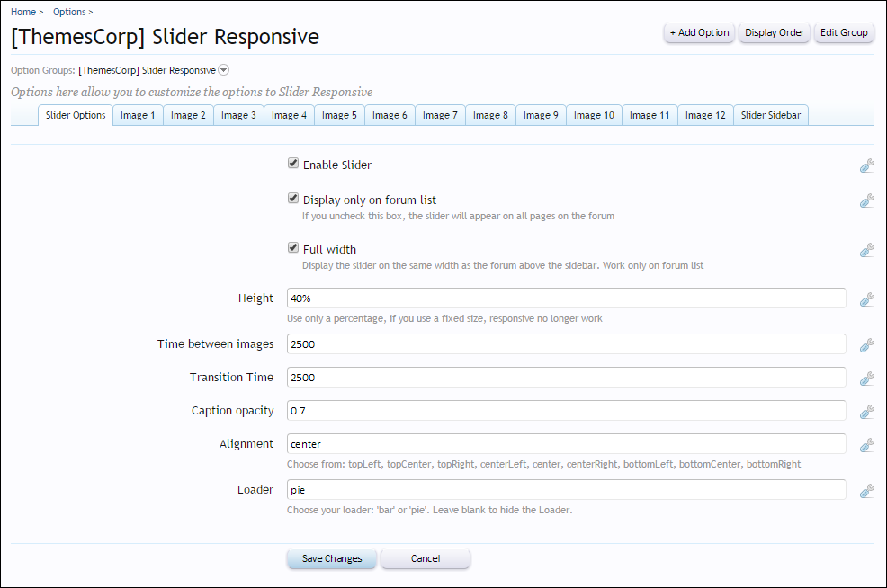Click the [ThemesCorp] Slider Responsive option group link

(x=147, y=70)
